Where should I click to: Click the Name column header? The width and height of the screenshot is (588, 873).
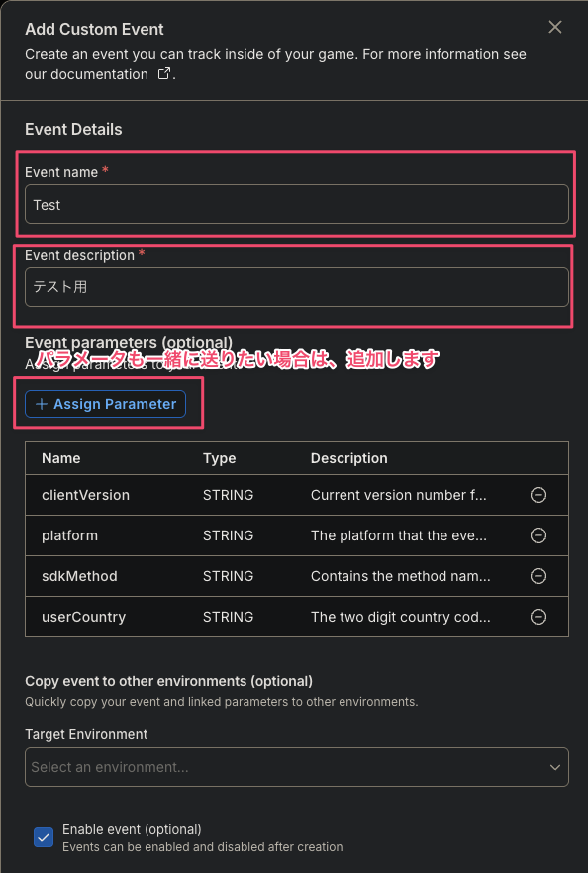(61, 458)
